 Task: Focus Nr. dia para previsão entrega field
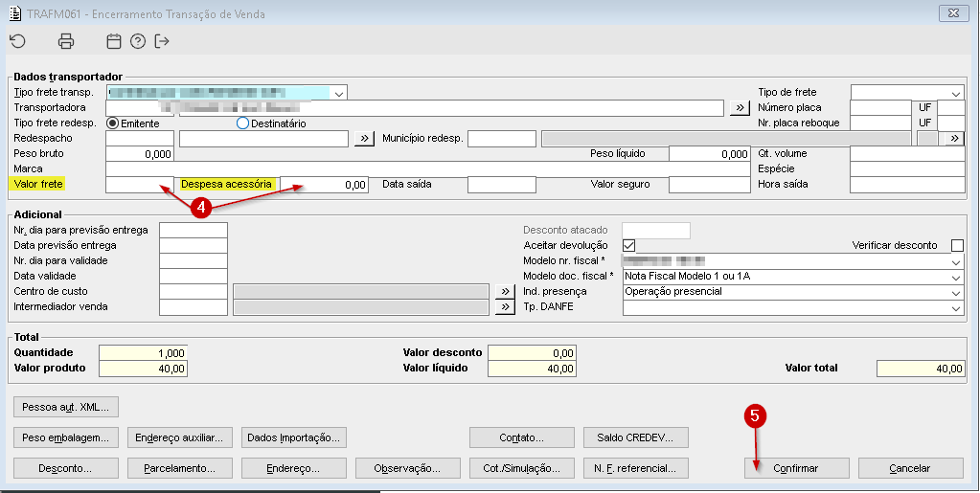point(194,230)
